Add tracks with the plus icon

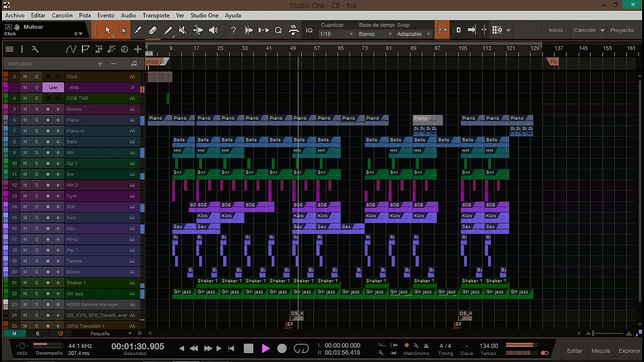click(137, 49)
